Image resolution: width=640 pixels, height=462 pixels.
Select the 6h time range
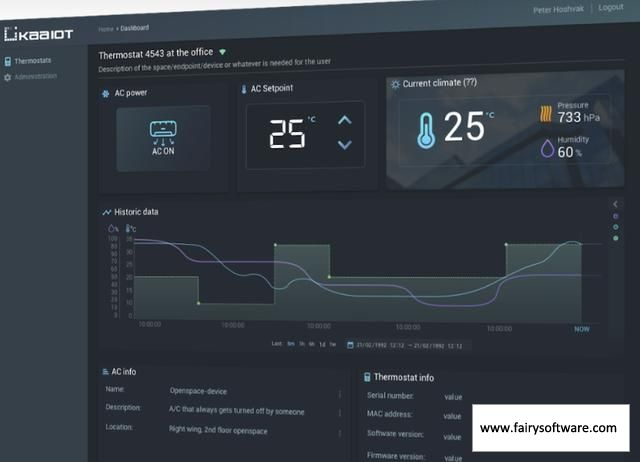[x=312, y=344]
